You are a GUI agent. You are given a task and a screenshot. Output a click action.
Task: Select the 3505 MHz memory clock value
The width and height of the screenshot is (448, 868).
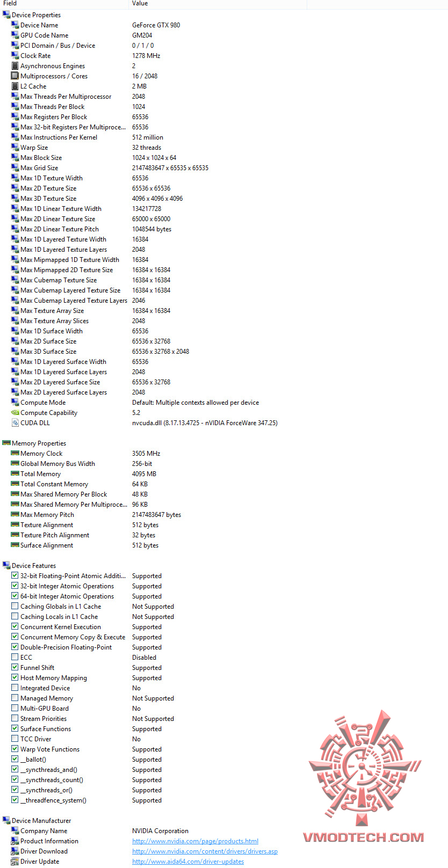[146, 454]
